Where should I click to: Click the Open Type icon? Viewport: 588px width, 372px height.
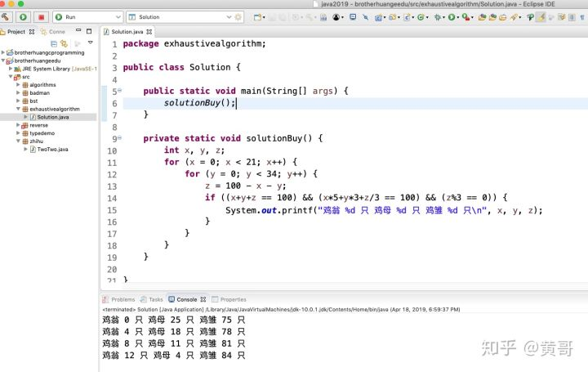482,17
